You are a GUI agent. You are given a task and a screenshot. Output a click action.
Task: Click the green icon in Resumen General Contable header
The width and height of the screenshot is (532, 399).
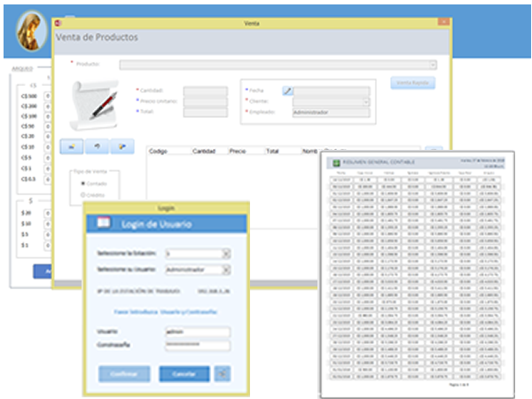click(x=336, y=163)
